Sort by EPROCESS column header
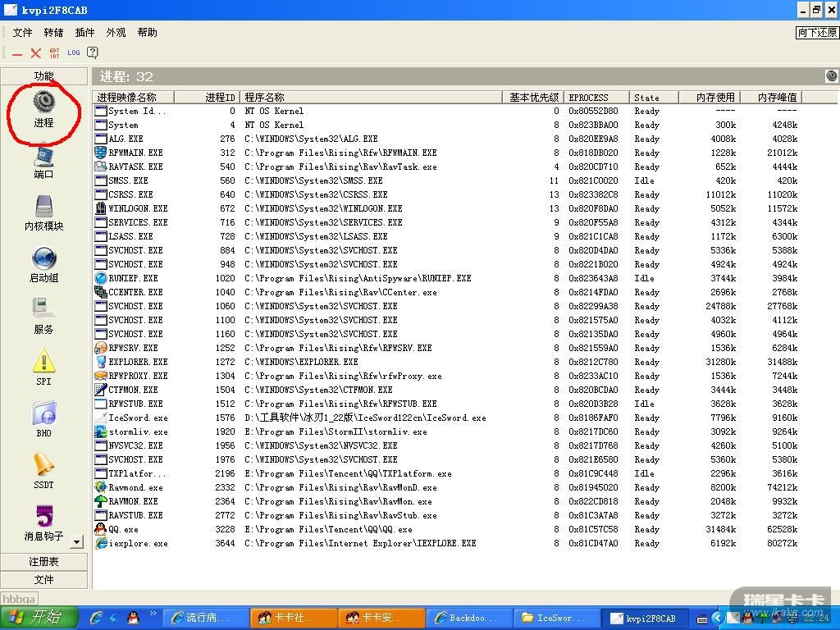840x630 pixels. 597,97
